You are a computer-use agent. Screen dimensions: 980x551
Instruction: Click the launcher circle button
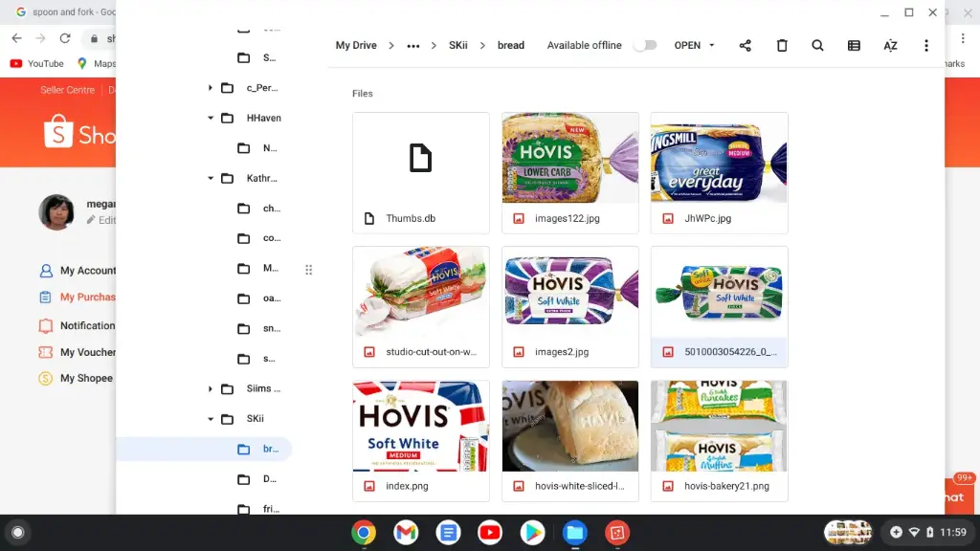coord(18,533)
